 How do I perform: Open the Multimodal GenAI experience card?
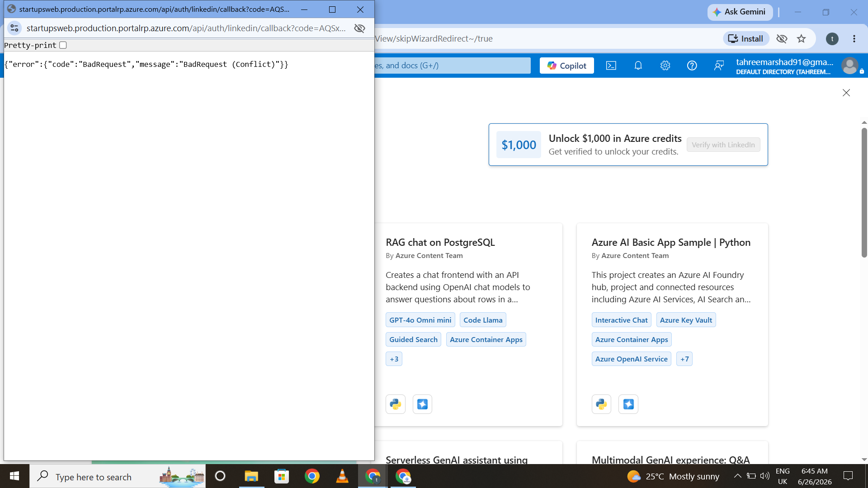(670, 460)
